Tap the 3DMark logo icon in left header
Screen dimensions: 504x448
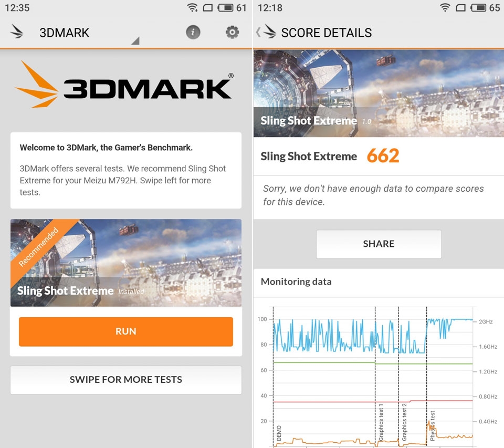click(x=17, y=32)
